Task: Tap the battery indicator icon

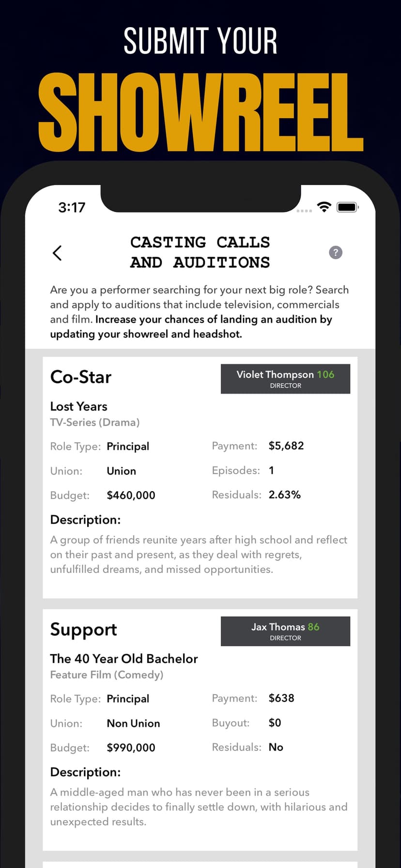Action: click(x=348, y=207)
